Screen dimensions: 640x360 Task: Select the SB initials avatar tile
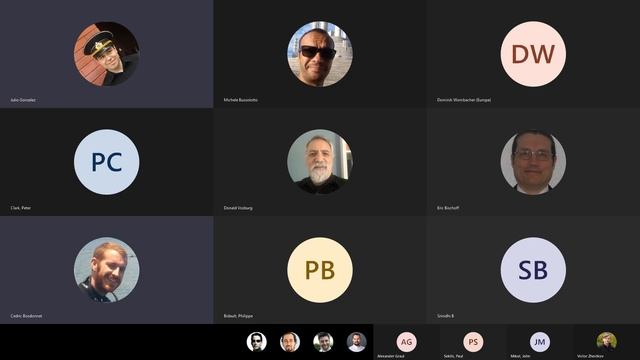[533, 270]
